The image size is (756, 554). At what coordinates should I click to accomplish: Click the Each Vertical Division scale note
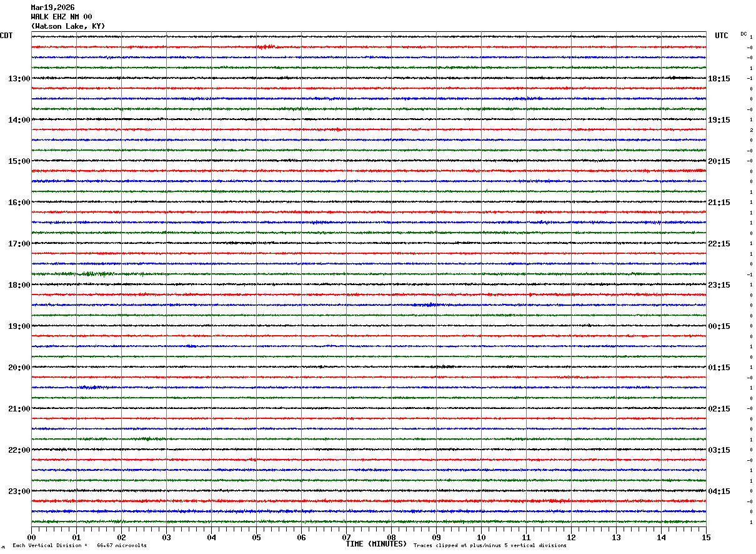(50, 545)
